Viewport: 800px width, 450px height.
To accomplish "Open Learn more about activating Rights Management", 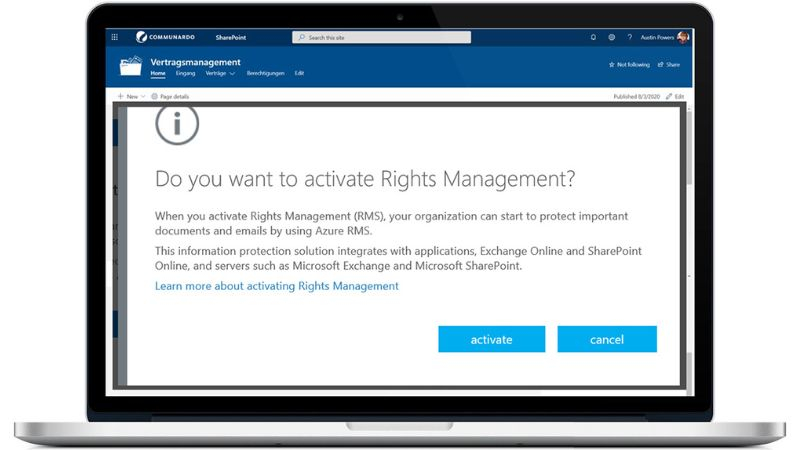I will 277,286.
